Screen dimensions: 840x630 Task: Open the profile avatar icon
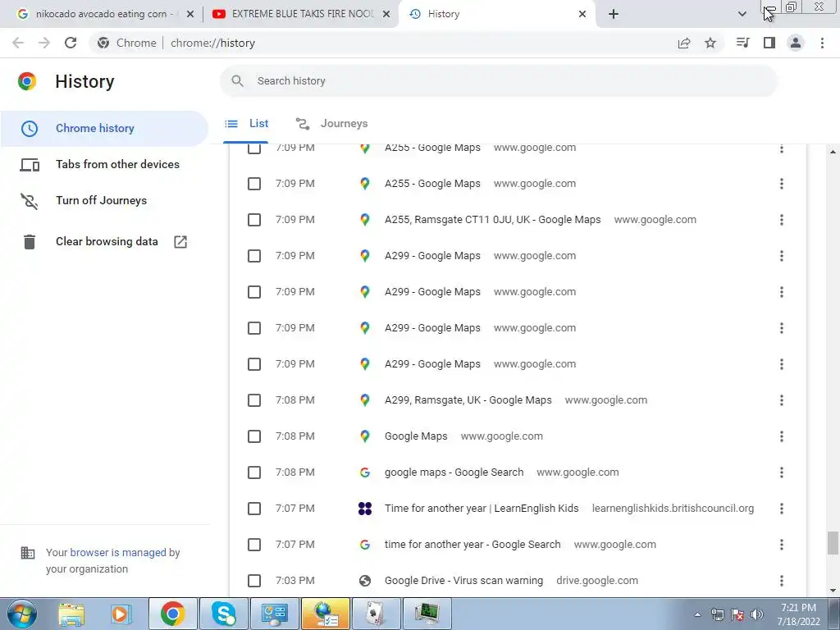[796, 43]
